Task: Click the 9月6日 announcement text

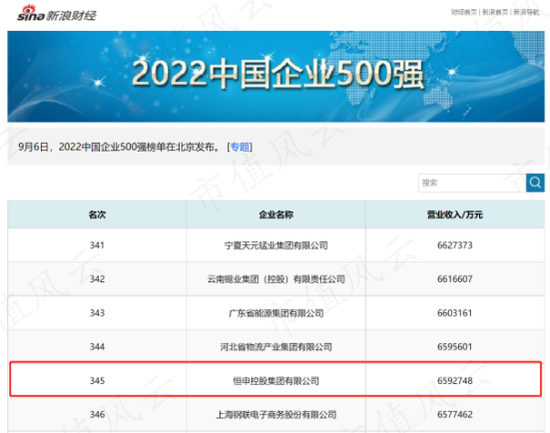Action: tap(119, 147)
